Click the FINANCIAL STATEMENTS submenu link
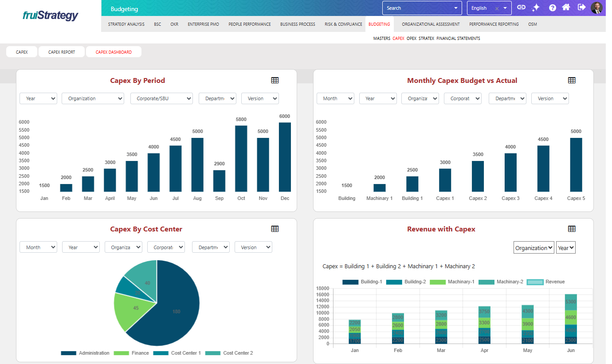 [x=458, y=39]
